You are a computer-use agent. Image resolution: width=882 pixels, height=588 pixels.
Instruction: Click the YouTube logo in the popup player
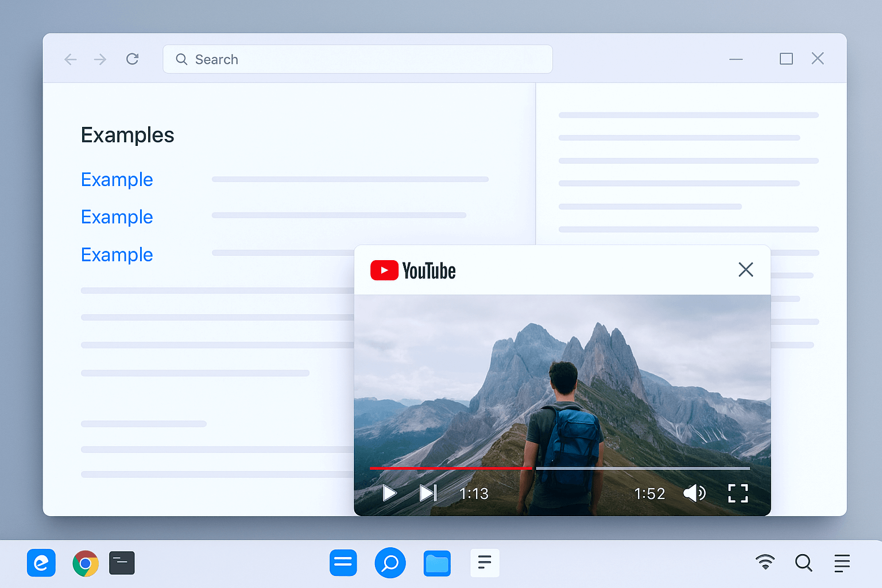click(x=413, y=270)
